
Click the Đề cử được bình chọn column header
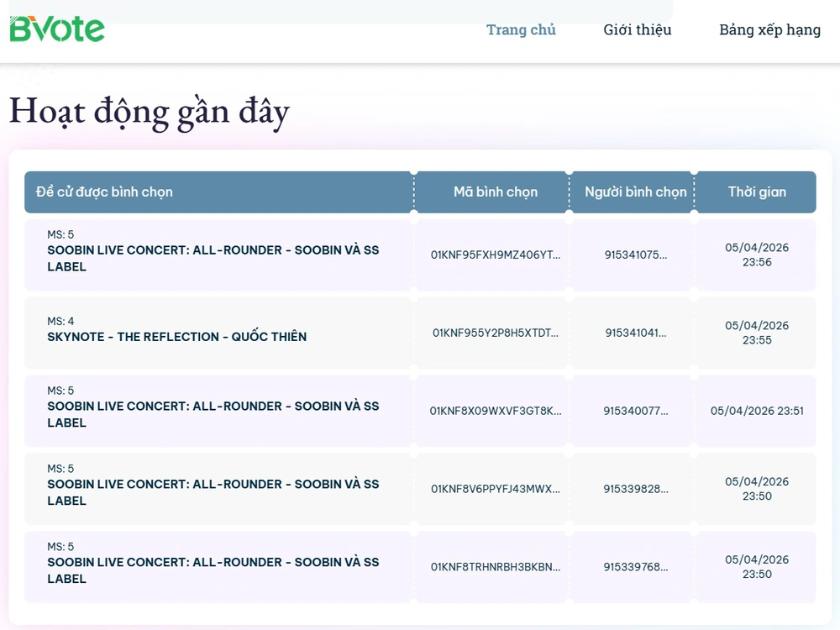pos(104,192)
